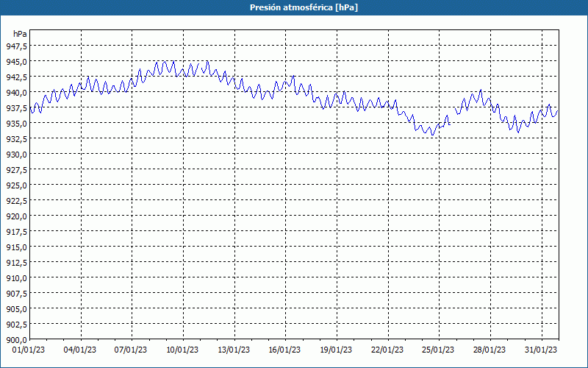
Task: Select the 915,0 axis value
Action: pyautogui.click(x=16, y=247)
